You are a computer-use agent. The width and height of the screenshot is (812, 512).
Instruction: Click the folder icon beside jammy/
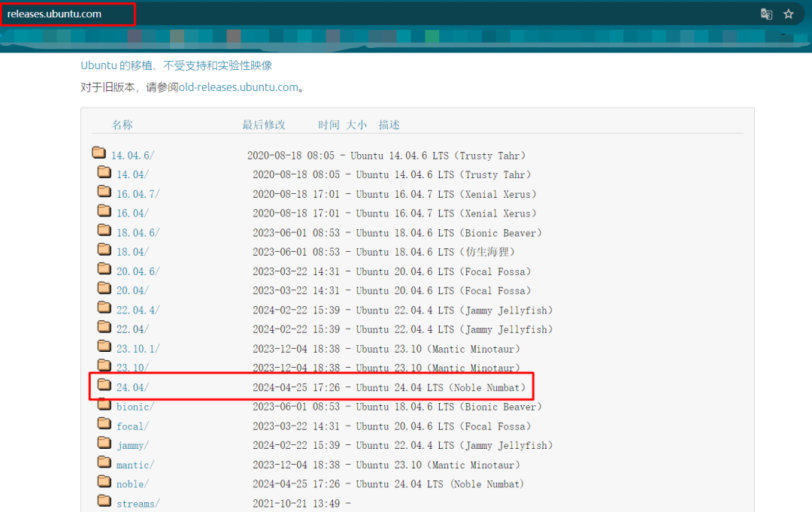104,443
